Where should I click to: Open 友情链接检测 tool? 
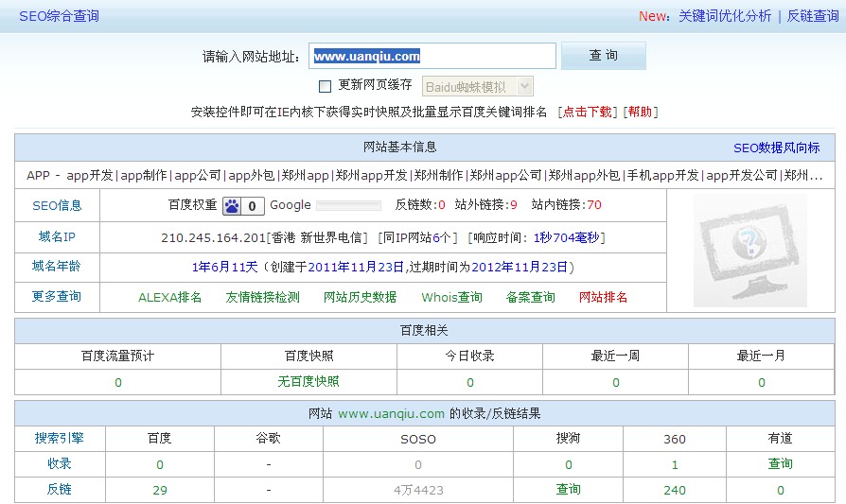(262, 297)
